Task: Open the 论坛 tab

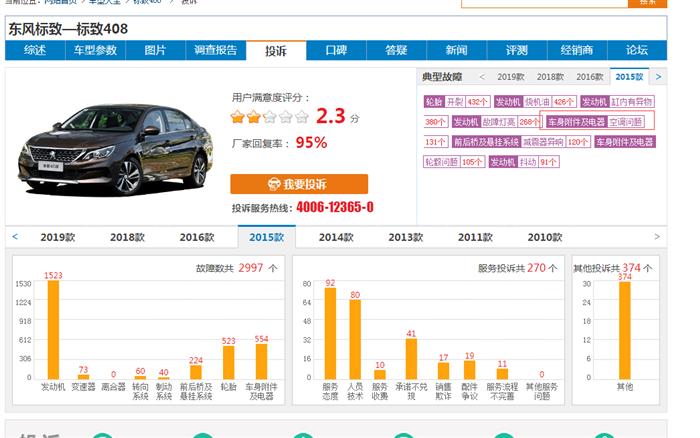Action: pos(637,50)
